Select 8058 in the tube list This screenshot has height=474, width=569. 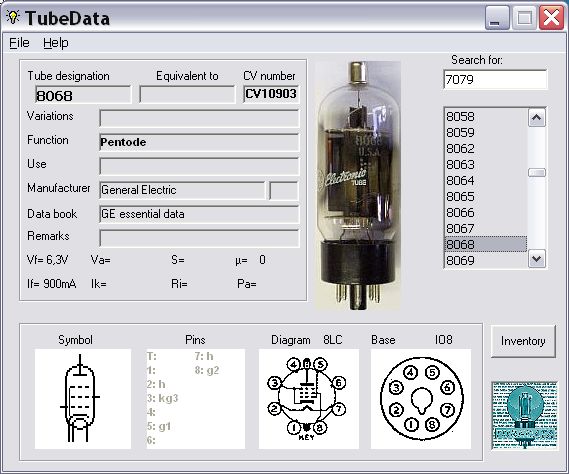[x=486, y=117]
